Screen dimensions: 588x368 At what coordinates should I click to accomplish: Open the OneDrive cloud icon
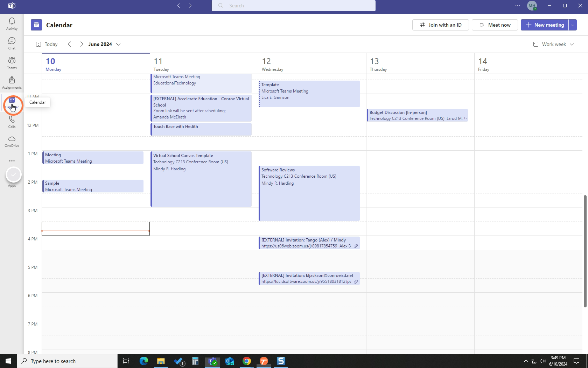12,141
